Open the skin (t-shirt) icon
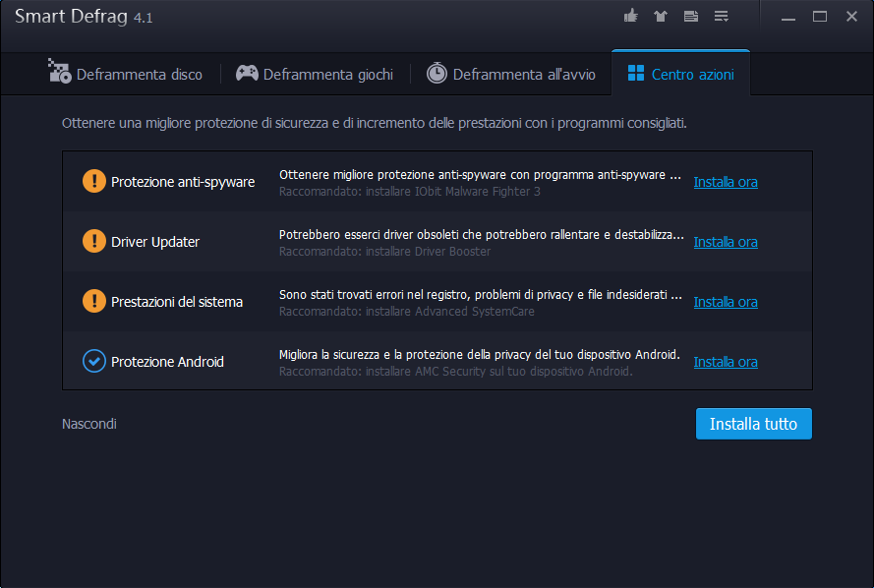The width and height of the screenshot is (874, 588). (661, 16)
